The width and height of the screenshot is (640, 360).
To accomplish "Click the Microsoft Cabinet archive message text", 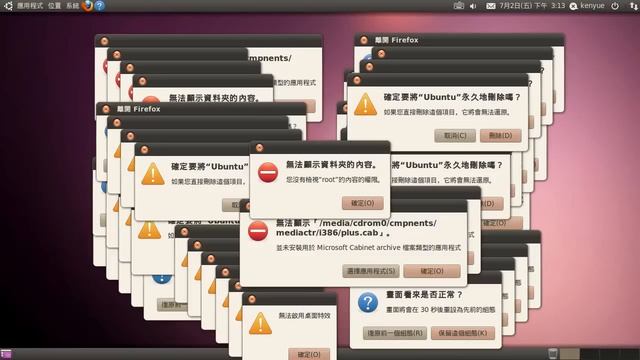I will pos(369,248).
